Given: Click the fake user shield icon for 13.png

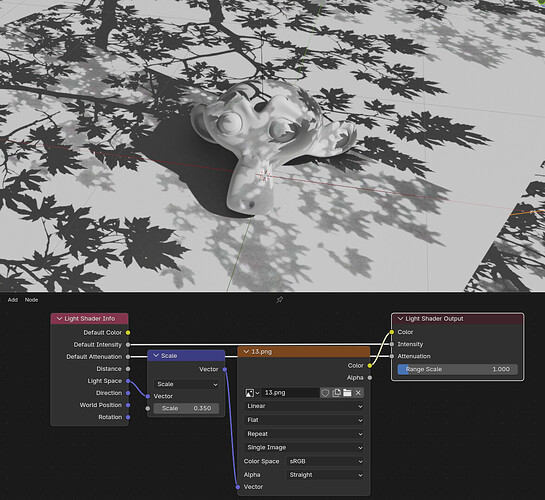Looking at the screenshot, I should pyautogui.click(x=325, y=393).
